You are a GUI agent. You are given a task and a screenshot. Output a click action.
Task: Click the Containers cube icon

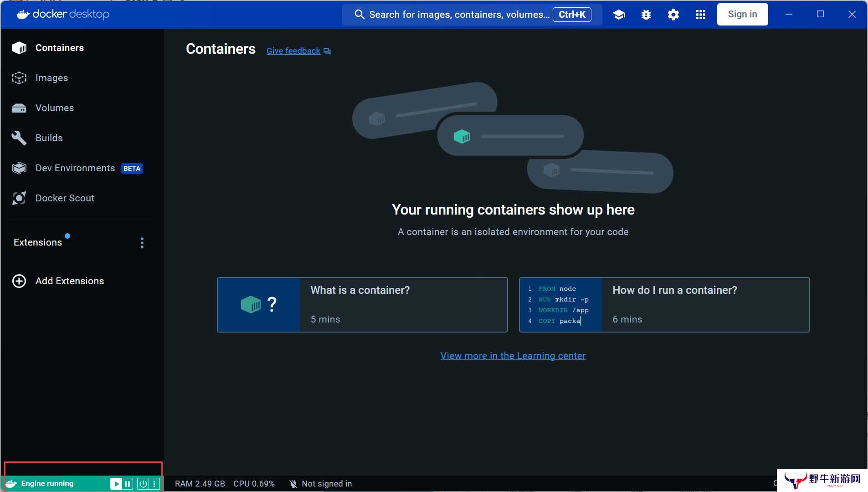[19, 48]
